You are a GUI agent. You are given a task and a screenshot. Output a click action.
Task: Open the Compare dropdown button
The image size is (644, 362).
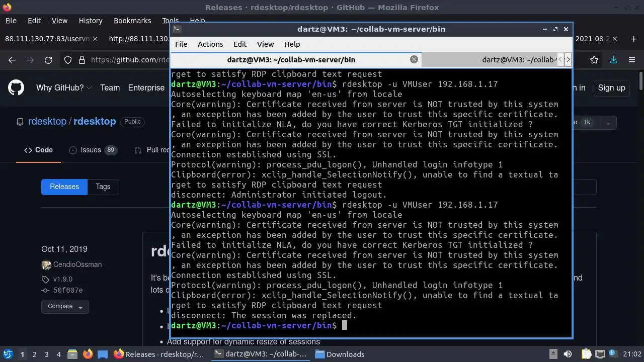coord(65,306)
